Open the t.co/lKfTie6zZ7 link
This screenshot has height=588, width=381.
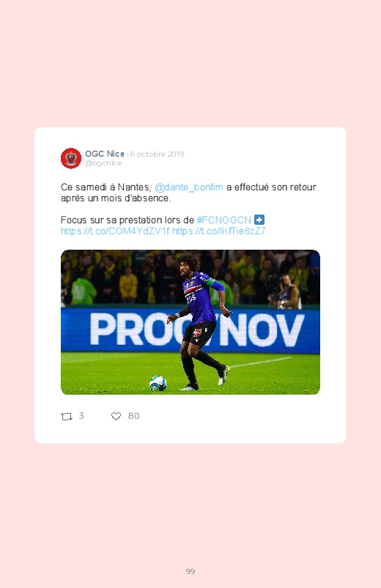click(x=219, y=231)
